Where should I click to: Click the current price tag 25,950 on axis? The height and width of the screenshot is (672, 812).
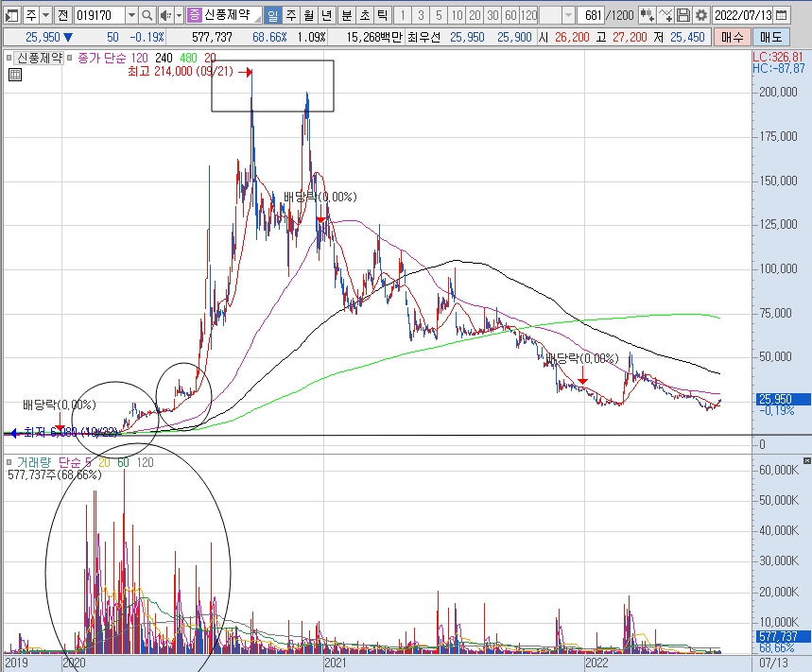tap(784, 399)
